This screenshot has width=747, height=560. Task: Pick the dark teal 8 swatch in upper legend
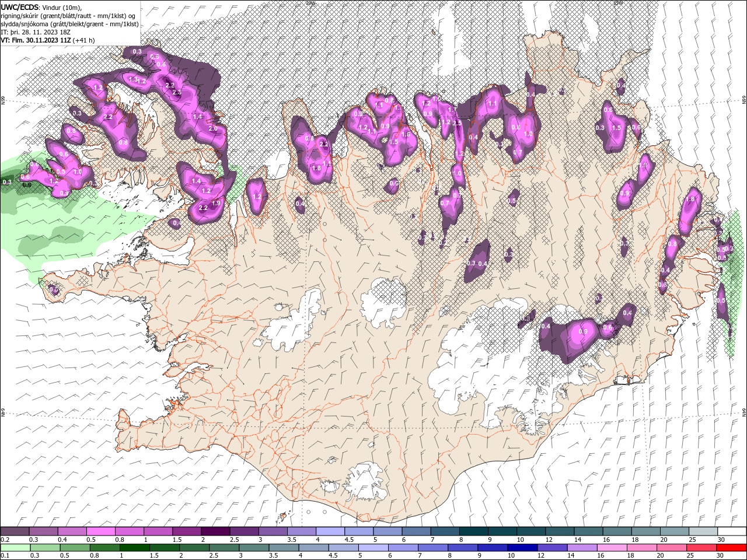pyautogui.click(x=473, y=531)
